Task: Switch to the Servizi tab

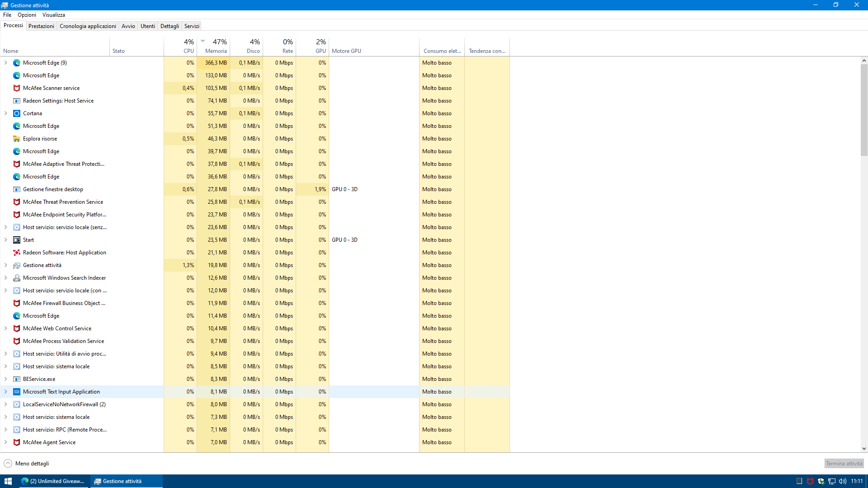Action: pos(192,26)
